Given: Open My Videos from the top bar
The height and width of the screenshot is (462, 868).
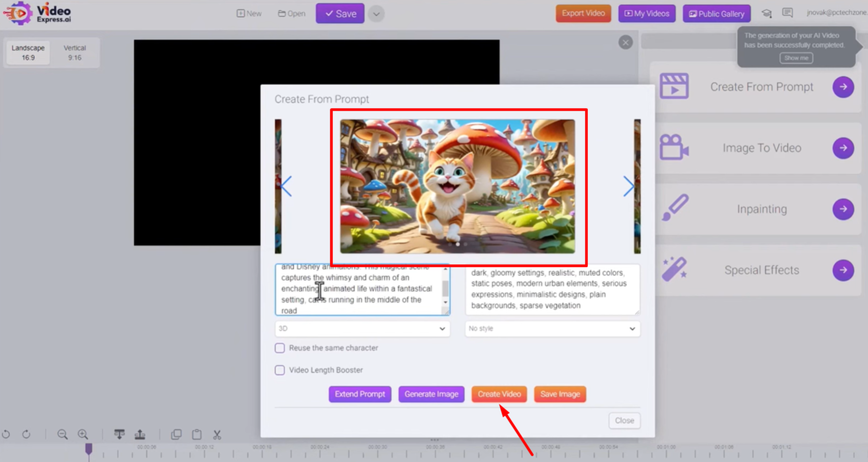Looking at the screenshot, I should tap(647, 13).
